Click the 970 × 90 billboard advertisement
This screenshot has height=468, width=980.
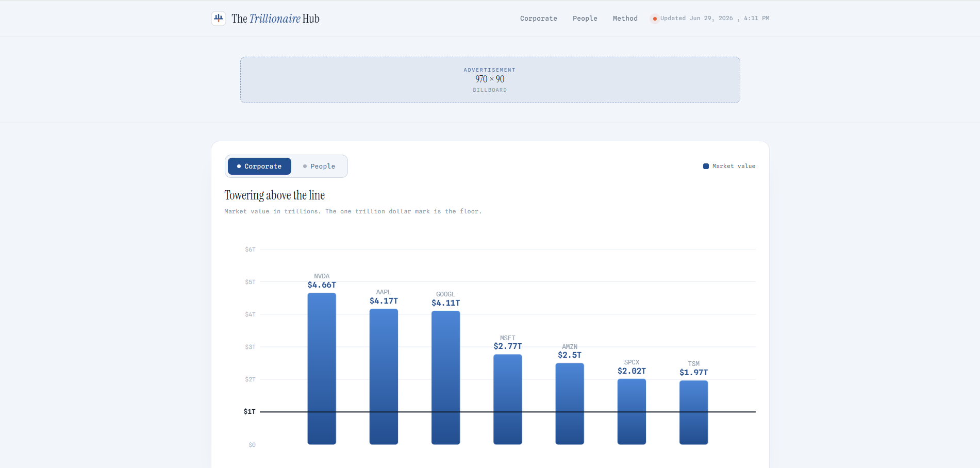[x=490, y=80]
